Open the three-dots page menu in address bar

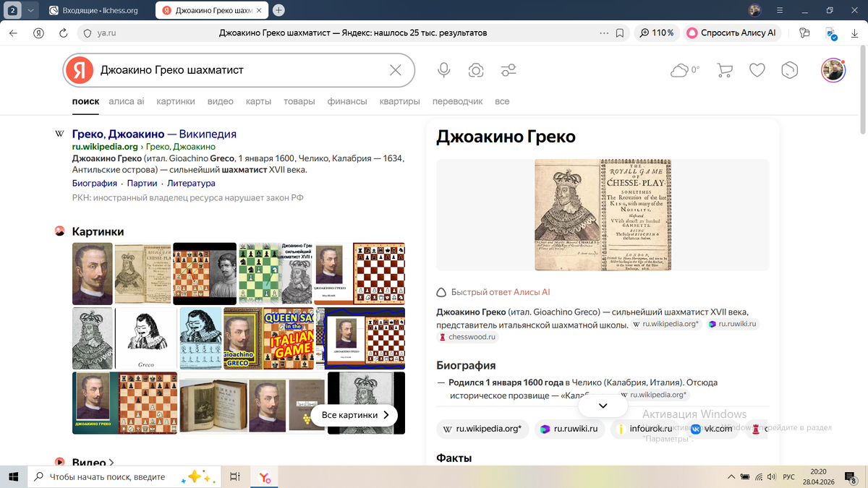(604, 33)
